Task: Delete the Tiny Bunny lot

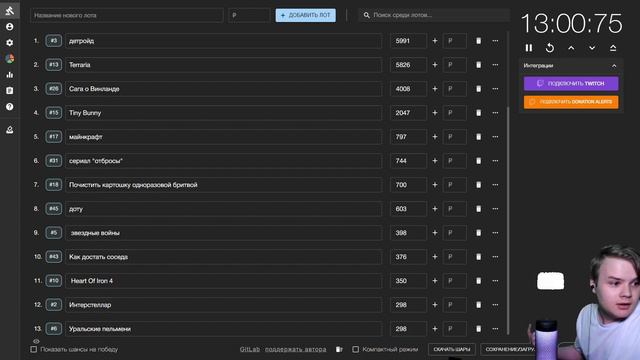Action: 478,113
